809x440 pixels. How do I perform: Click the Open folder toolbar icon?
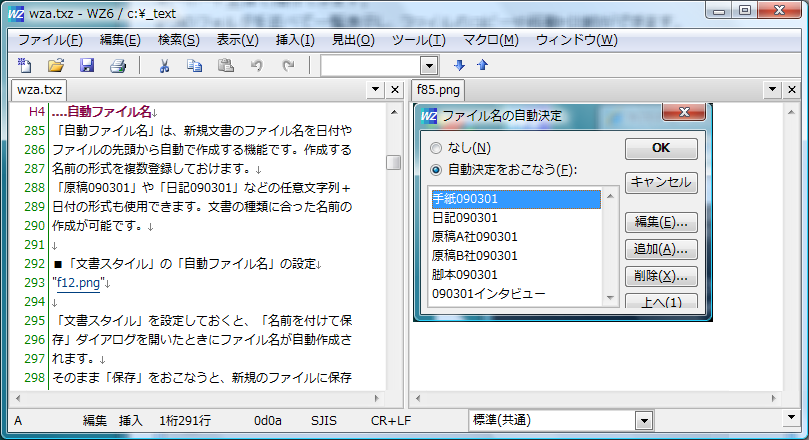click(55, 66)
